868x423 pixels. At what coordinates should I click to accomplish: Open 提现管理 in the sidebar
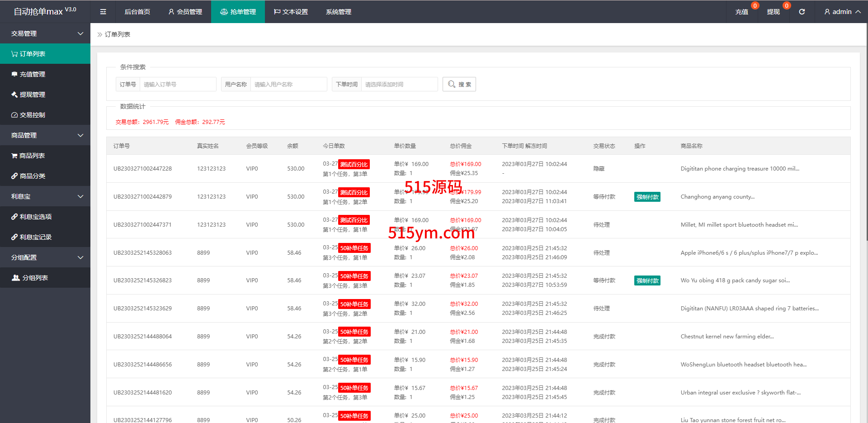tap(32, 95)
